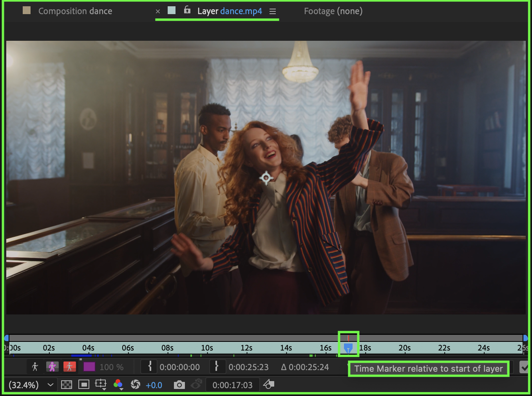Click the current time 0:00:17:03 button

(232, 385)
